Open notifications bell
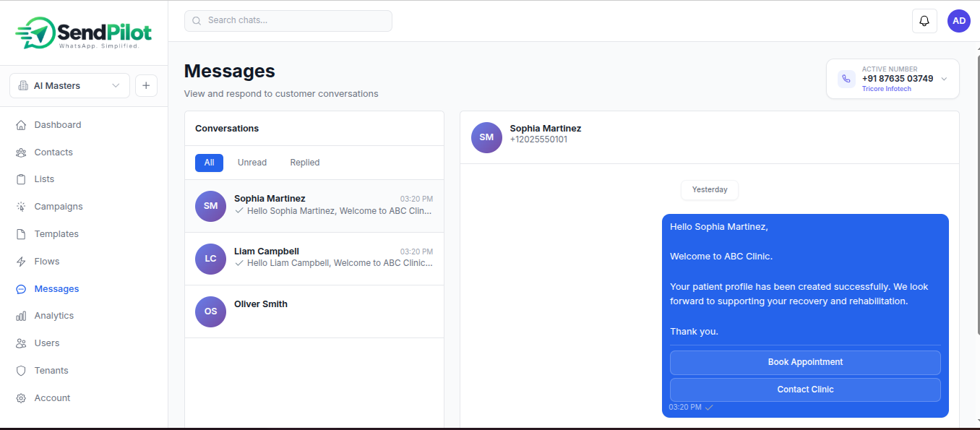Image resolution: width=980 pixels, height=430 pixels. point(924,21)
